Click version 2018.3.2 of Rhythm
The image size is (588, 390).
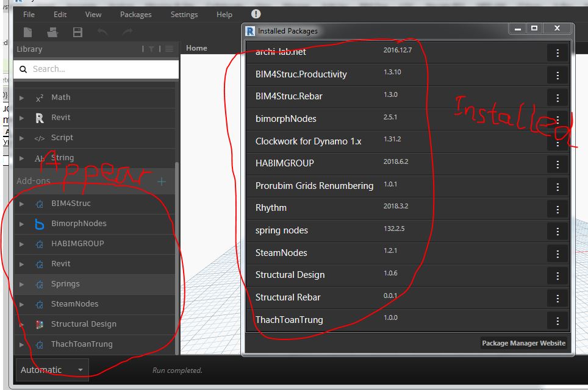point(396,206)
